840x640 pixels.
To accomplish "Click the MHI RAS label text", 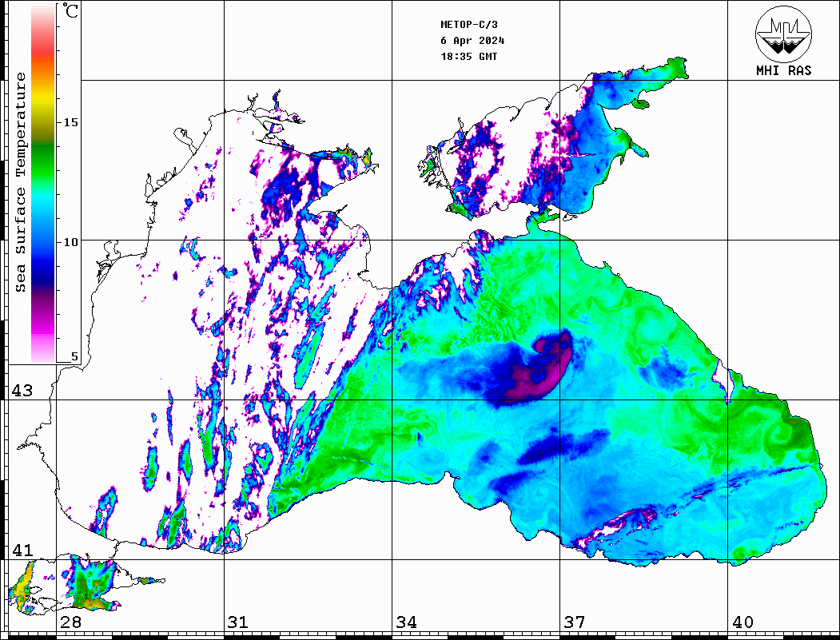I will click(784, 70).
